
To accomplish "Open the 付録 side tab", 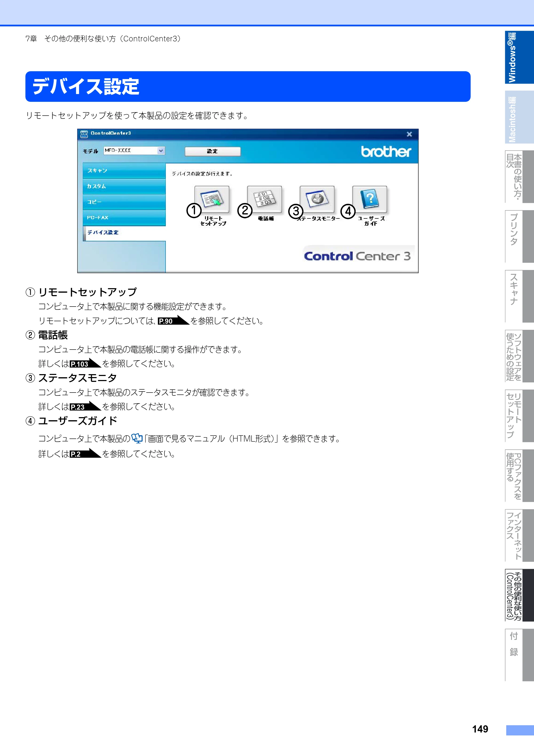I will point(519,655).
